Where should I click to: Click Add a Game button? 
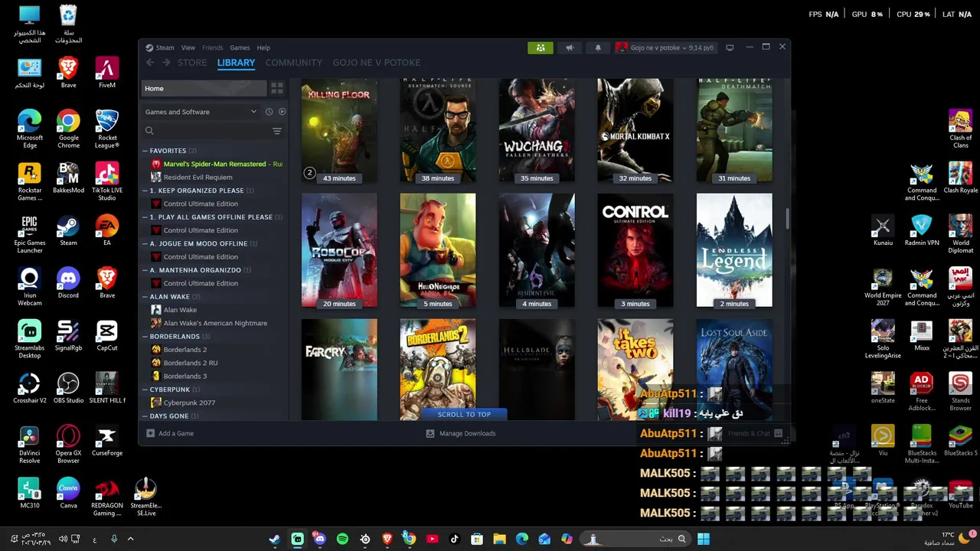point(170,433)
